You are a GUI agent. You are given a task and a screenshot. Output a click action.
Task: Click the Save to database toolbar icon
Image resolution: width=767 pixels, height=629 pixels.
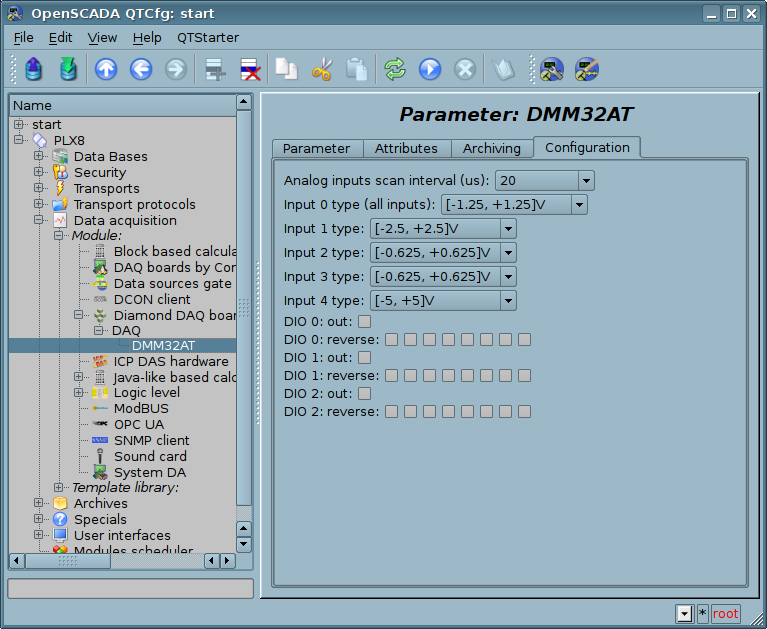(x=68, y=69)
